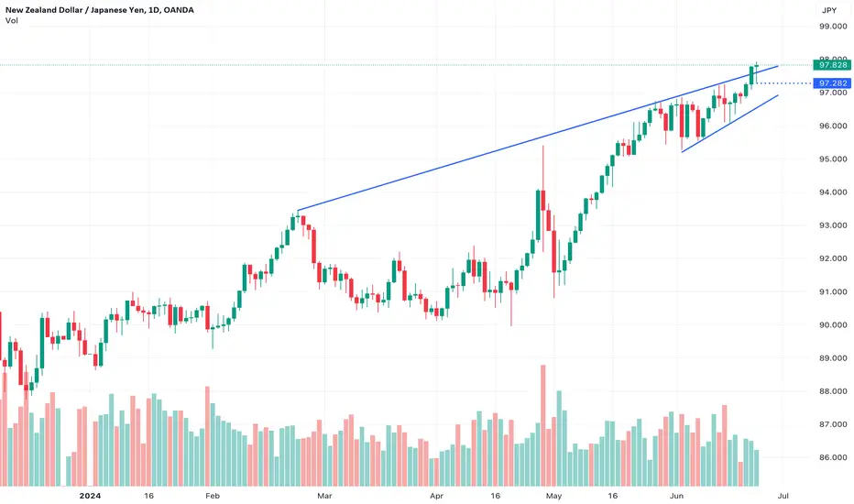Image resolution: width=854 pixels, height=504 pixels.
Task: Click the 99.000 price axis label
Action: point(833,27)
